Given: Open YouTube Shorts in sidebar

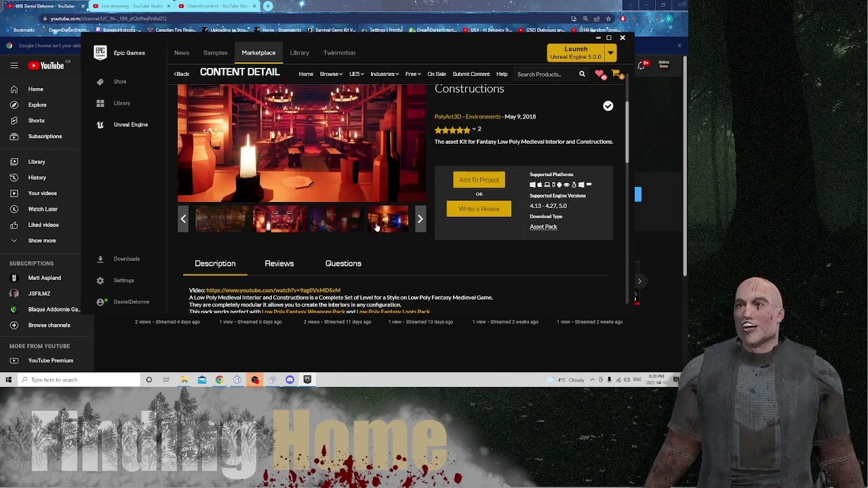Looking at the screenshot, I should pyautogui.click(x=36, y=121).
